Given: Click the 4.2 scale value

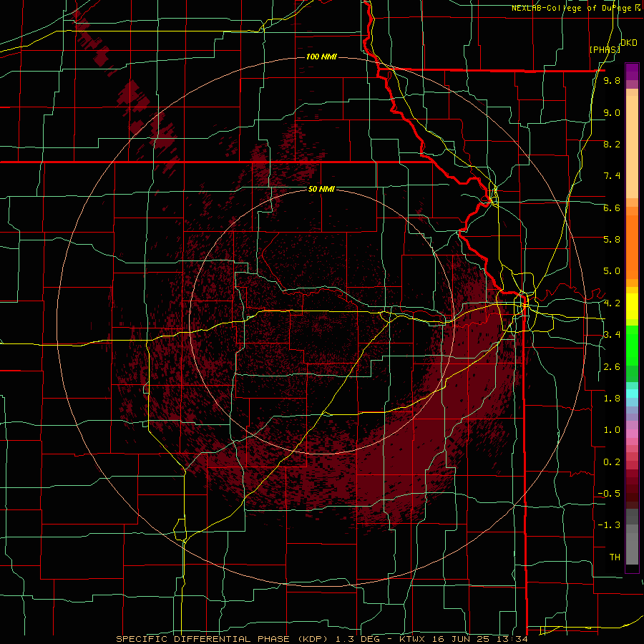Looking at the screenshot, I should [612, 303].
